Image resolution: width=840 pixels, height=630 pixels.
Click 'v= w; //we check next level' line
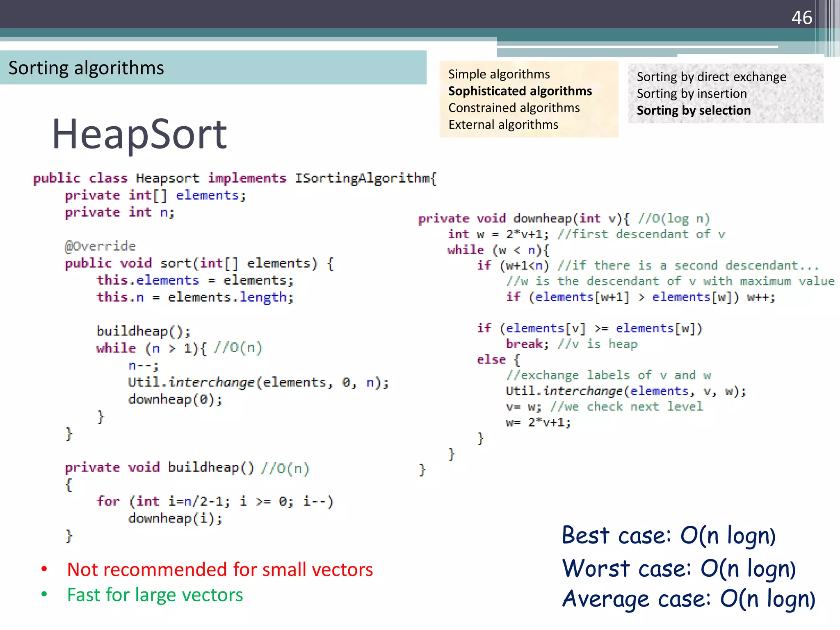click(x=605, y=407)
